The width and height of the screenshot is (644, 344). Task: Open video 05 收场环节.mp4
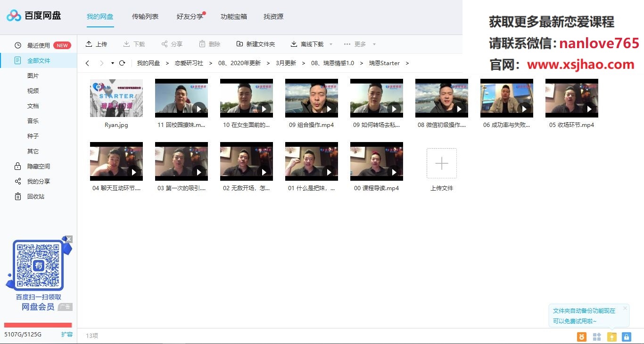pyautogui.click(x=572, y=98)
